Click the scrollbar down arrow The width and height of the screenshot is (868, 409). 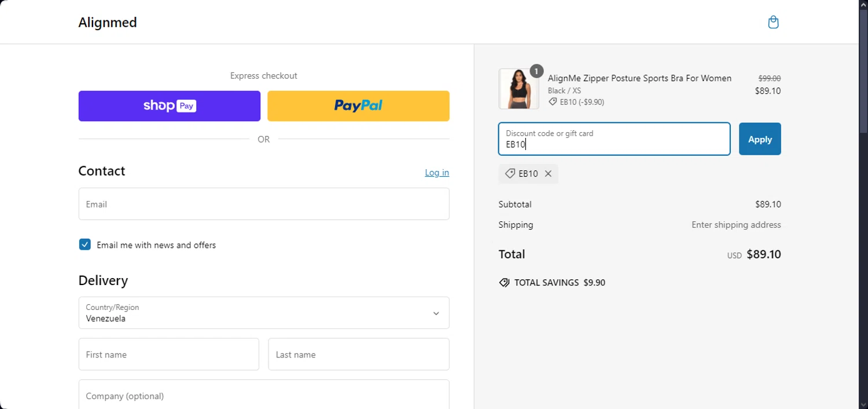coord(863,404)
